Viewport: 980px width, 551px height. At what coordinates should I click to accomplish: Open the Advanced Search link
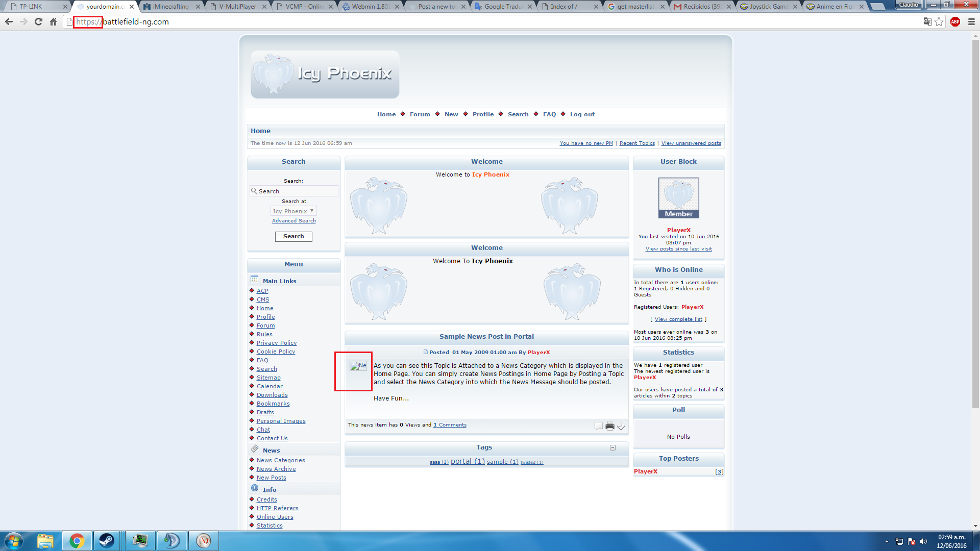click(x=293, y=221)
